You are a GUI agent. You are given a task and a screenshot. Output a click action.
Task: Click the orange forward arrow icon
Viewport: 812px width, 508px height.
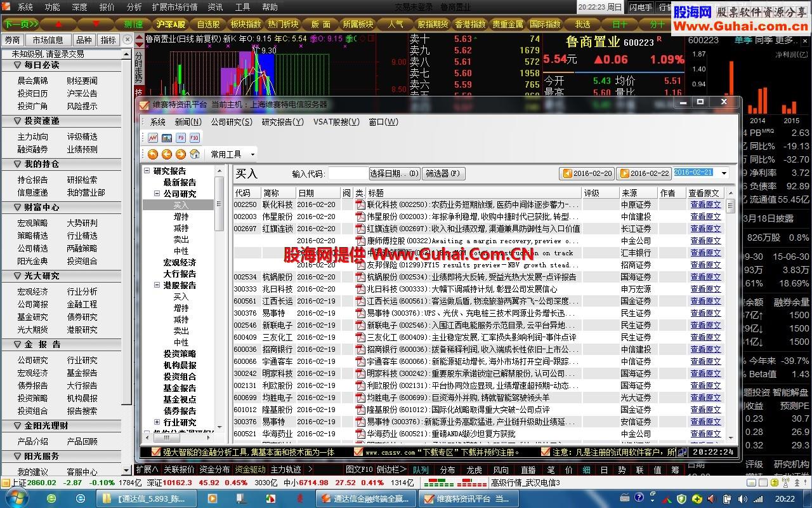[x=181, y=154]
